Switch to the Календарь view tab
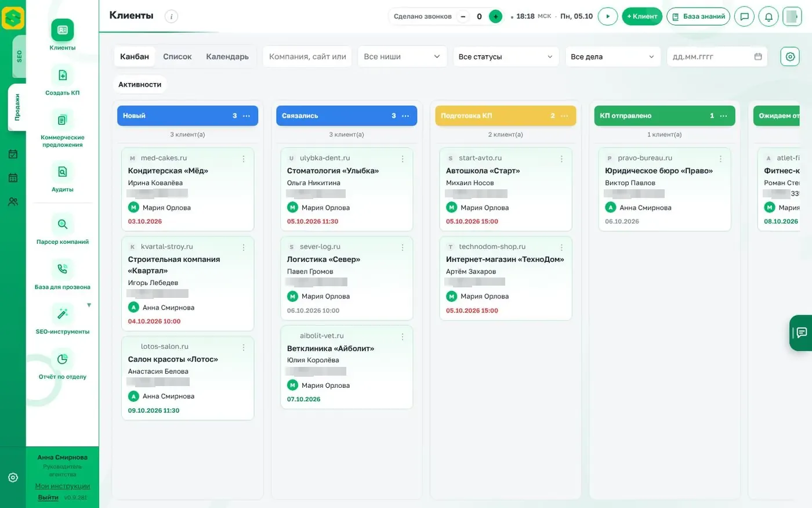The width and height of the screenshot is (812, 508). 227,56
